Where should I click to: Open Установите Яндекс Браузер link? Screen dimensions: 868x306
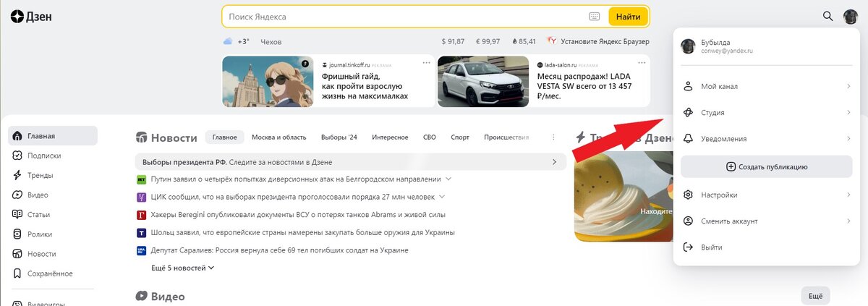coord(605,42)
